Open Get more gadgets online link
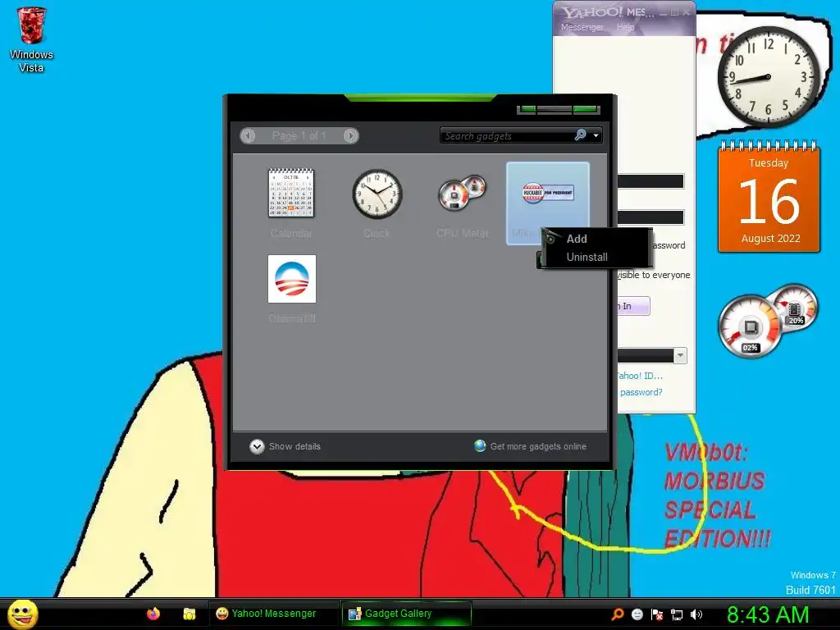The width and height of the screenshot is (840, 630). 538,446
